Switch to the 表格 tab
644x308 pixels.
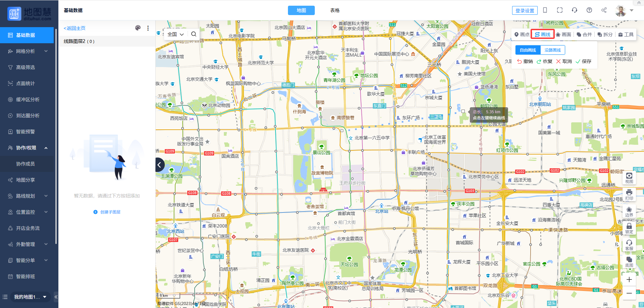pyautogui.click(x=335, y=10)
